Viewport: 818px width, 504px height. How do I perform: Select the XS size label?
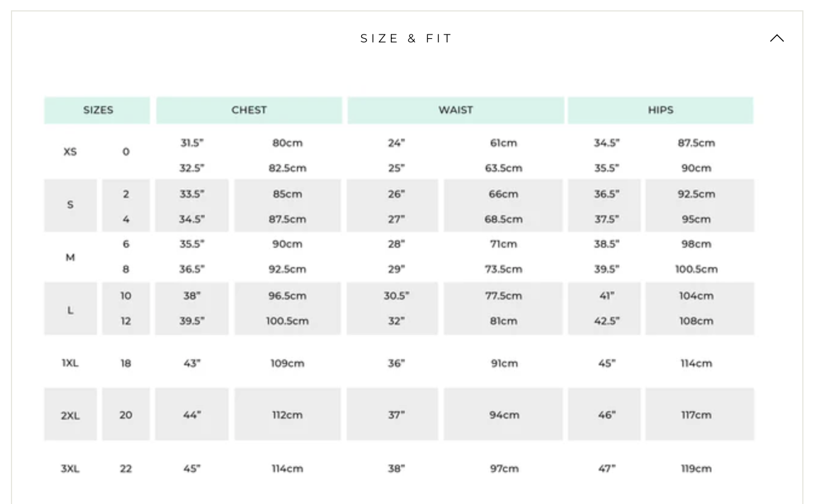(70, 151)
